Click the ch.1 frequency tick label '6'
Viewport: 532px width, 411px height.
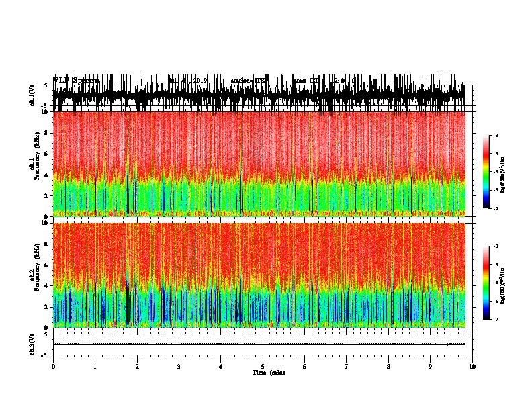[x=47, y=154]
